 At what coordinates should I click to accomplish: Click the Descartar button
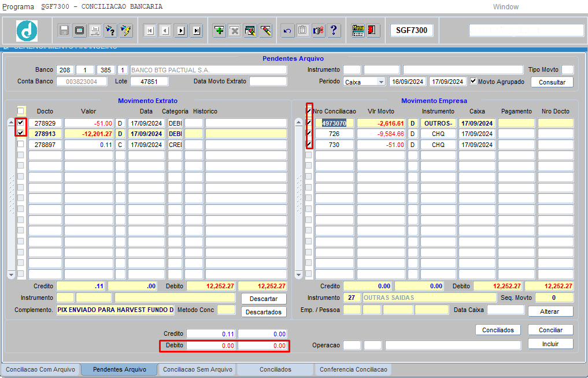click(264, 299)
